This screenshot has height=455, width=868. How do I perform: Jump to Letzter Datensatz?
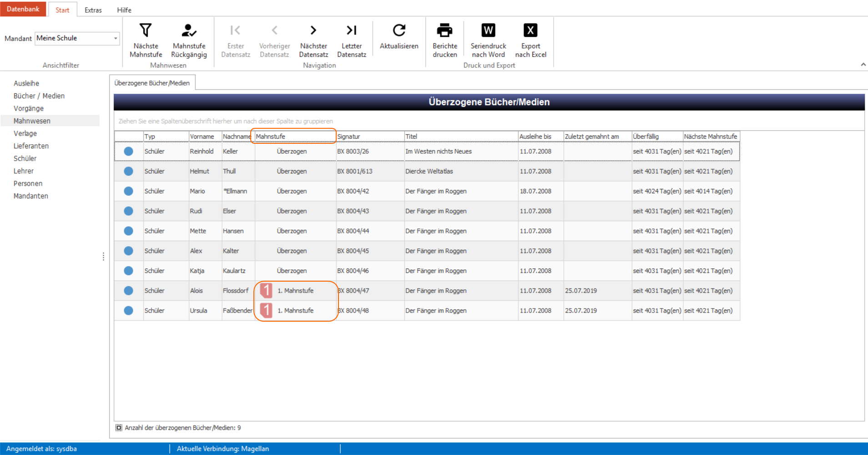pos(351,30)
